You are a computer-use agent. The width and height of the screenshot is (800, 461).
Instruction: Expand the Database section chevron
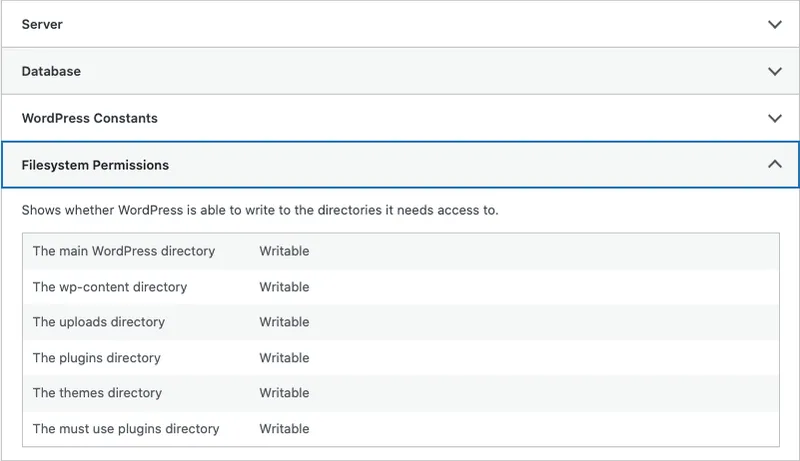click(774, 71)
